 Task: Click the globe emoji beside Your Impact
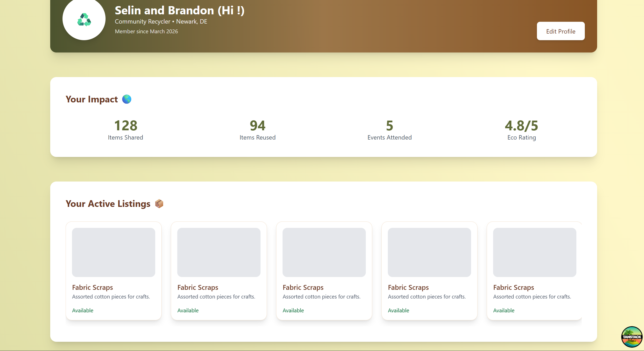(x=127, y=99)
